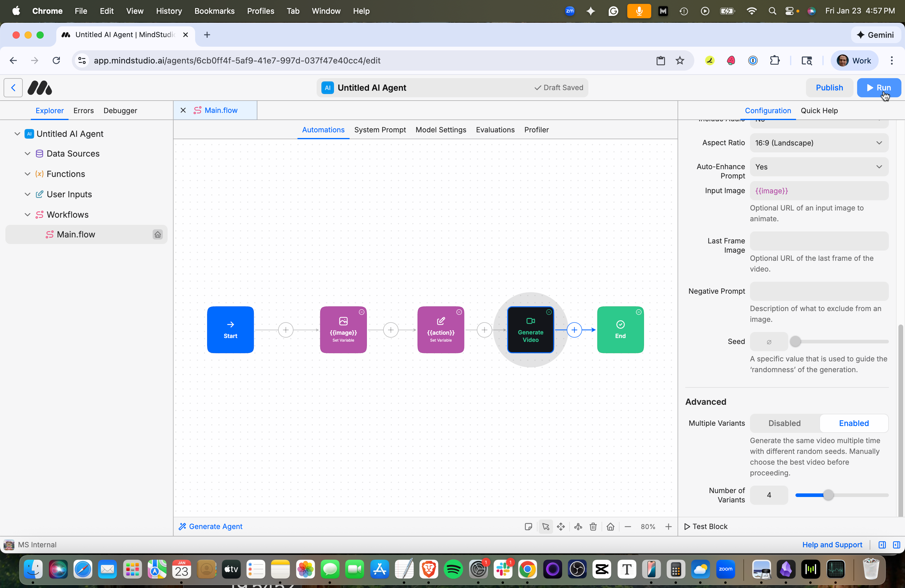This screenshot has height=588, width=905.
Task: Click the auto-arrange layout icon
Action: [578, 526]
